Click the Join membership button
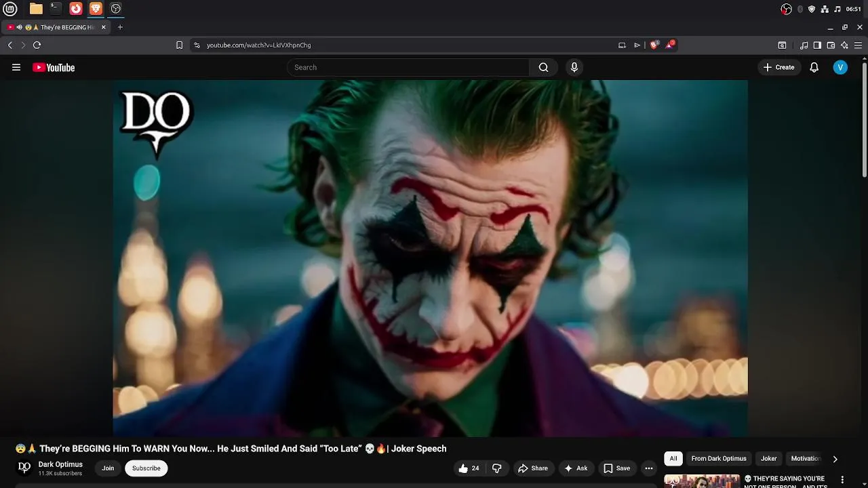The height and width of the screenshot is (488, 868). 108,468
